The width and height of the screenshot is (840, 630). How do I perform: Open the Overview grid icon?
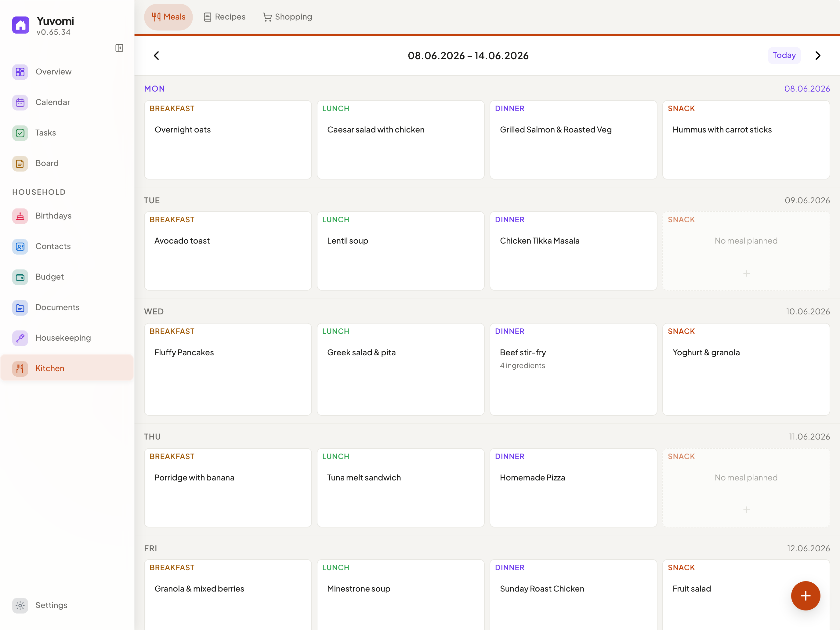pos(20,72)
